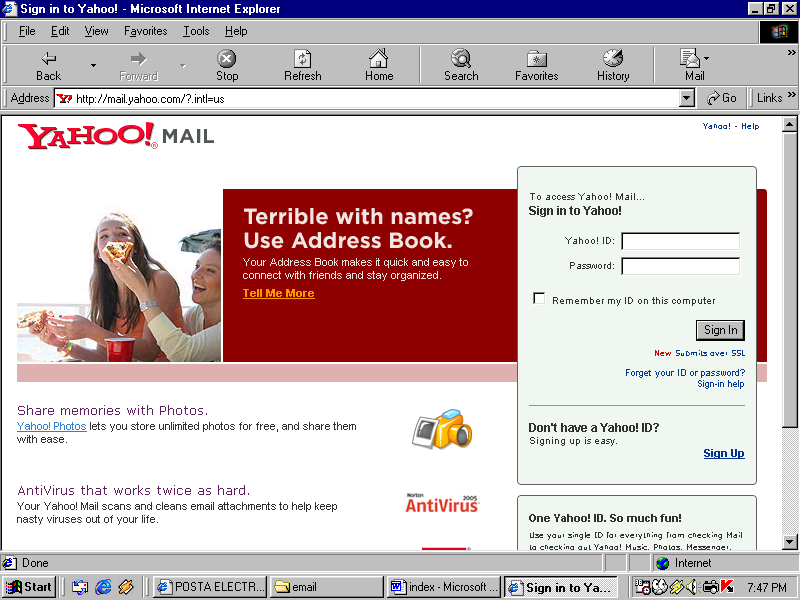Screen dimensions: 800x600
Task: Open the Help link at top right
Action: 750,126
